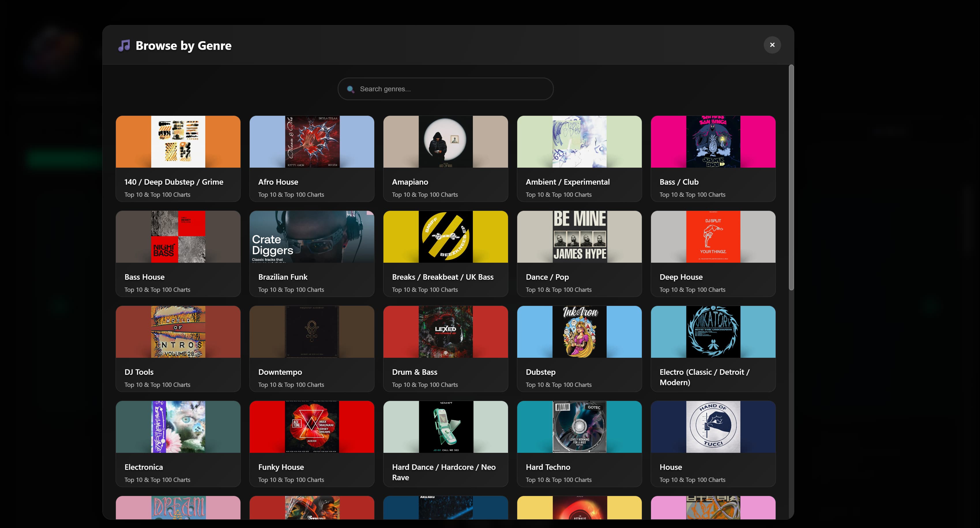Open the Electronica cover artwork
Screen dimensions: 980x528
[x=178, y=427]
